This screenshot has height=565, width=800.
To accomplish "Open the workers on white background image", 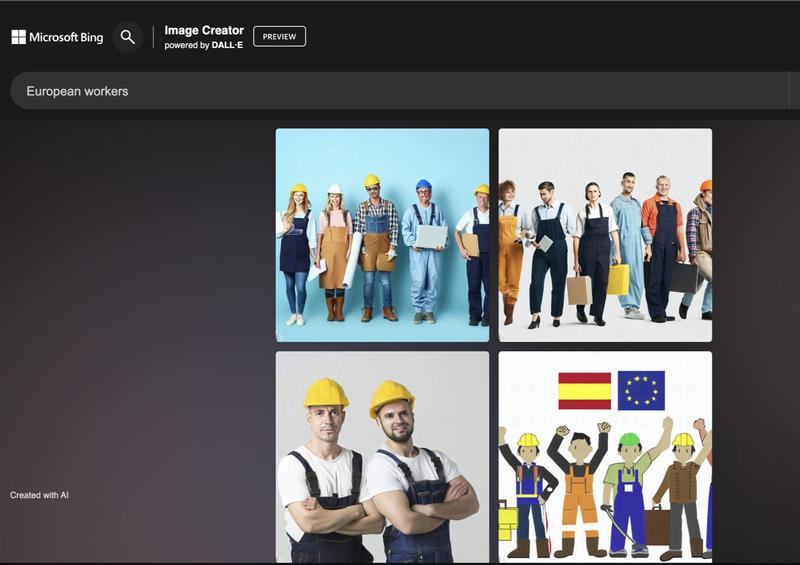I will coord(605,235).
